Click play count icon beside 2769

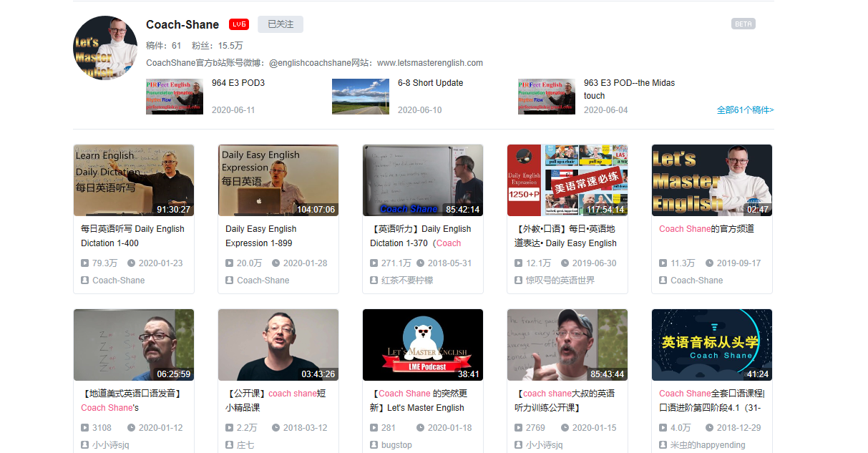point(519,428)
